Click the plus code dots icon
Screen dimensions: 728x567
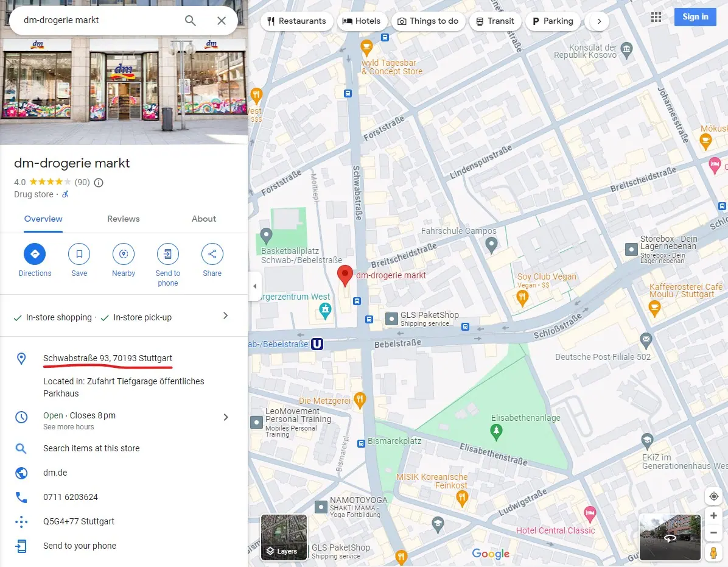(21, 521)
